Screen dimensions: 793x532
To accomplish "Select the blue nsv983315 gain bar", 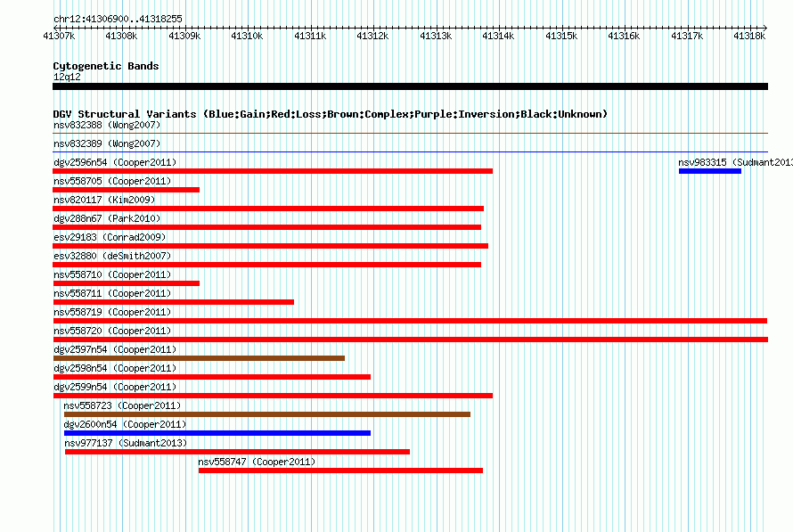I will (710, 171).
